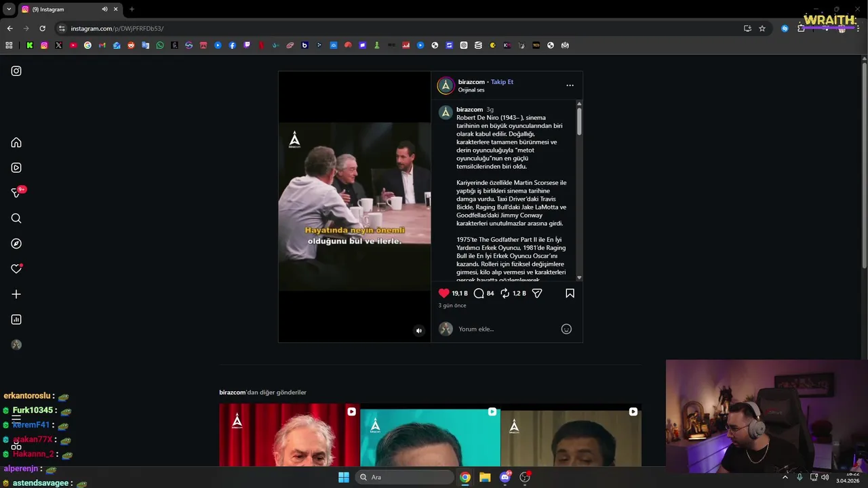Open the Dashboard chart icon in the sidebar
The width and height of the screenshot is (868, 488).
coord(16,319)
